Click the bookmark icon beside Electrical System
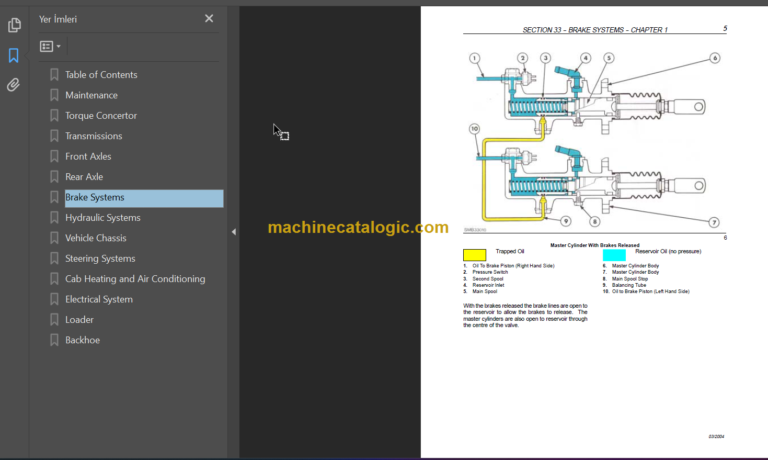Image resolution: width=768 pixels, height=460 pixels. click(x=54, y=299)
